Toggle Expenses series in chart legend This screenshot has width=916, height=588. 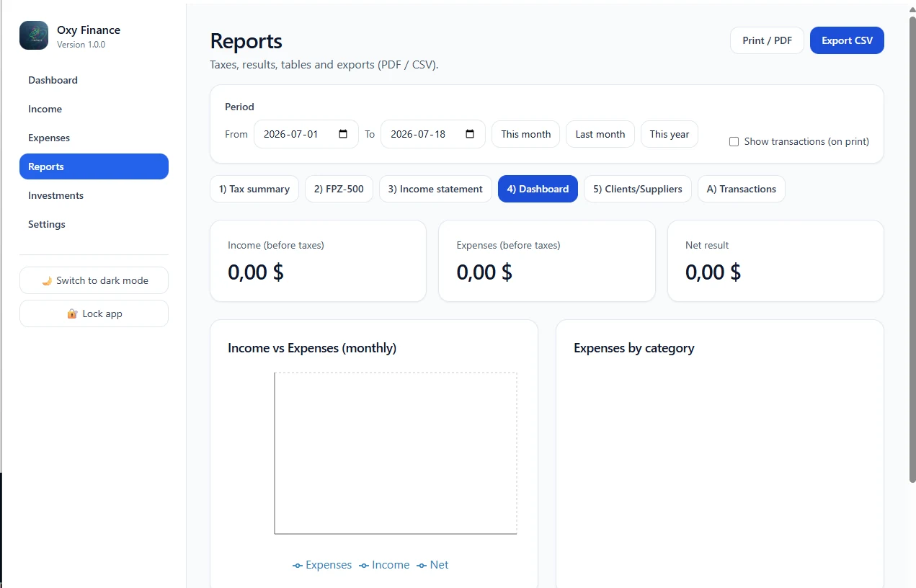point(322,565)
